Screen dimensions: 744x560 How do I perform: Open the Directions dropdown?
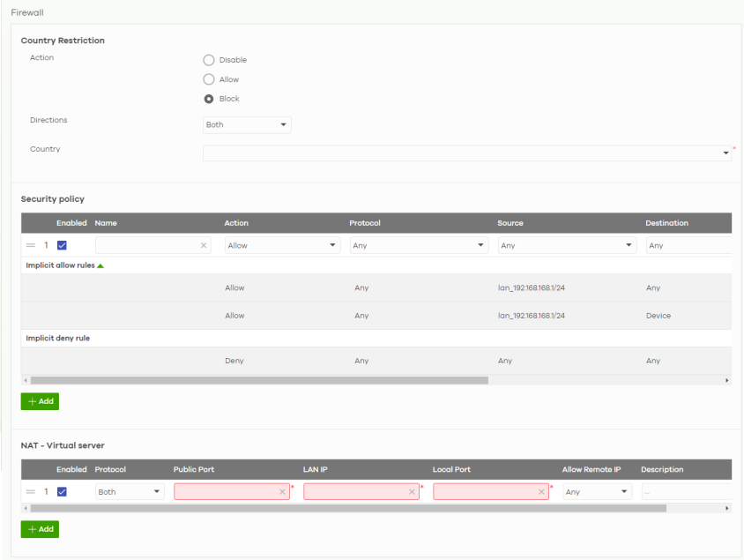[x=247, y=125]
